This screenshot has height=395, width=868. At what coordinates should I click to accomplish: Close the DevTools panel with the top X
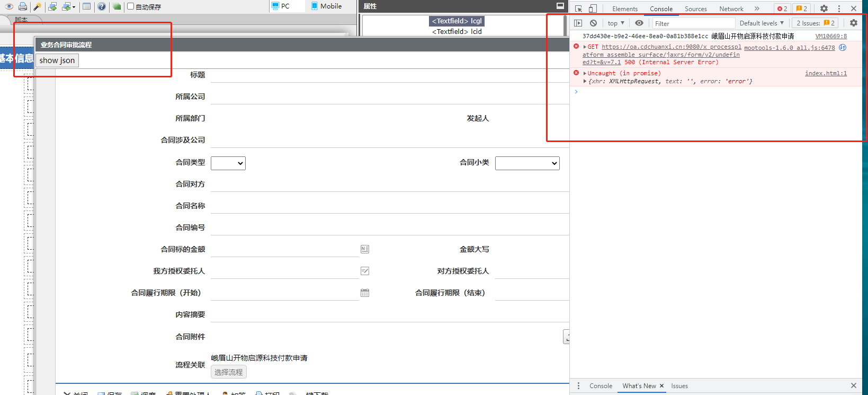854,8
